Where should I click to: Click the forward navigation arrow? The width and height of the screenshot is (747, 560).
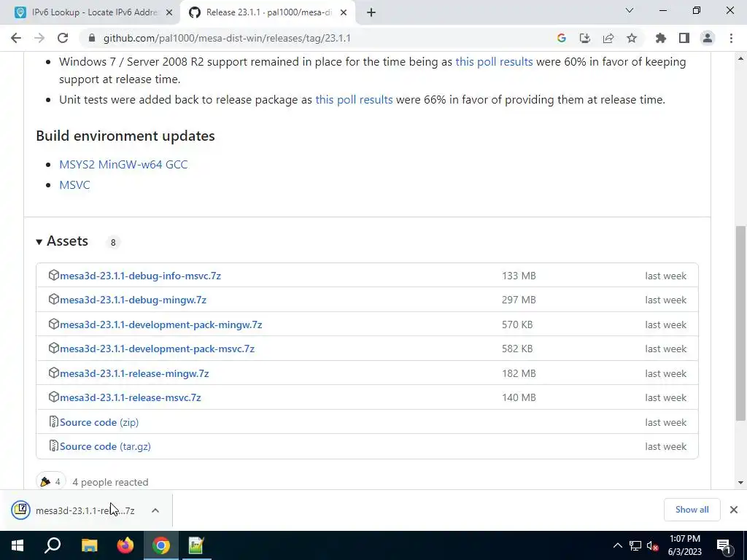[39, 38]
